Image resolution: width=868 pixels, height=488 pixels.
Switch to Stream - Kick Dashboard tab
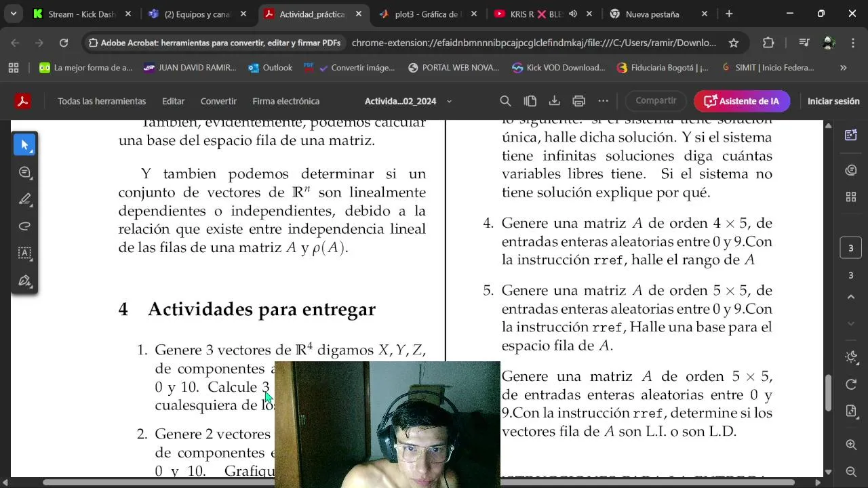point(81,14)
